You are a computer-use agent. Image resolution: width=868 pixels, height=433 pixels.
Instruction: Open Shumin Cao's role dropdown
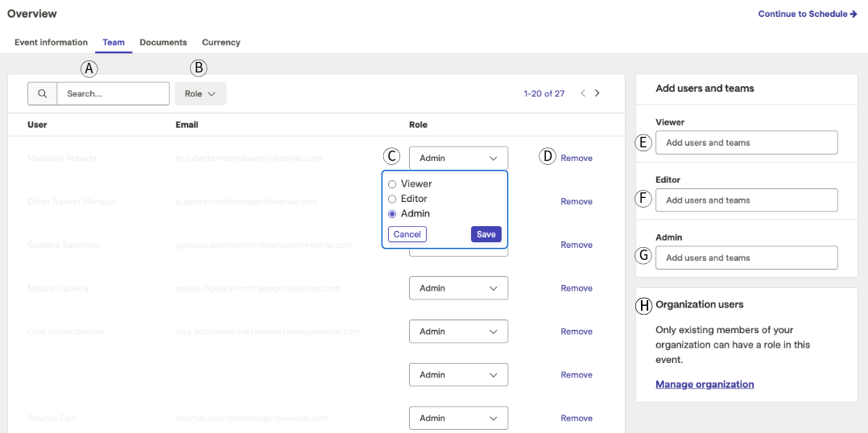[x=458, y=419]
